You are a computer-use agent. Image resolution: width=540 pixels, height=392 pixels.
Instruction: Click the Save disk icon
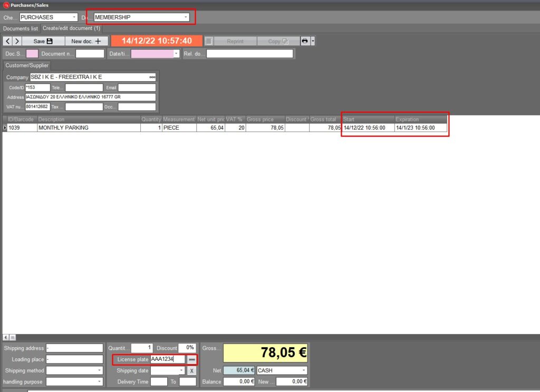[49, 41]
